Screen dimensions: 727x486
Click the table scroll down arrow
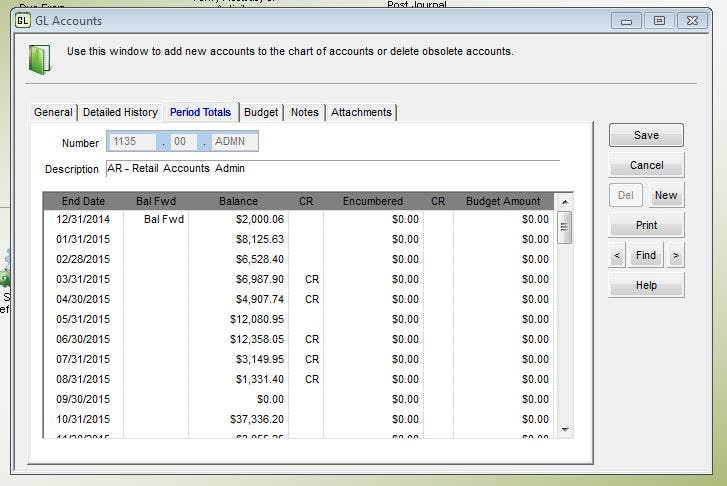point(565,429)
